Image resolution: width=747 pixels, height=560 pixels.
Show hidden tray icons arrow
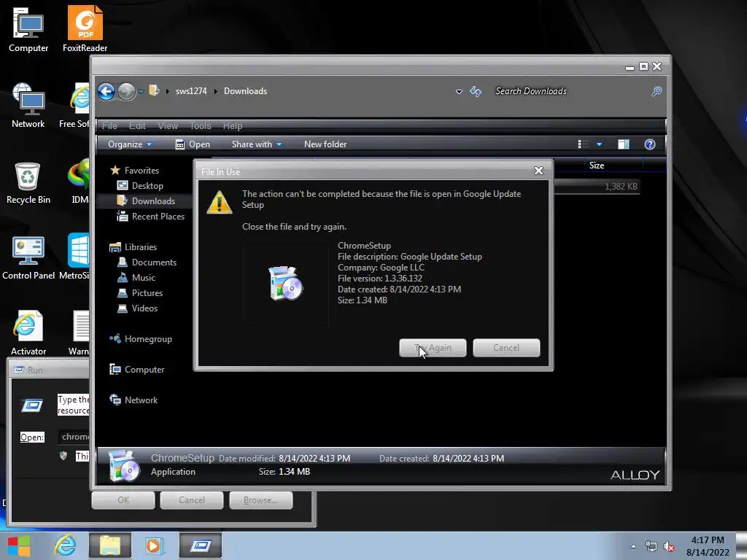coord(633,547)
